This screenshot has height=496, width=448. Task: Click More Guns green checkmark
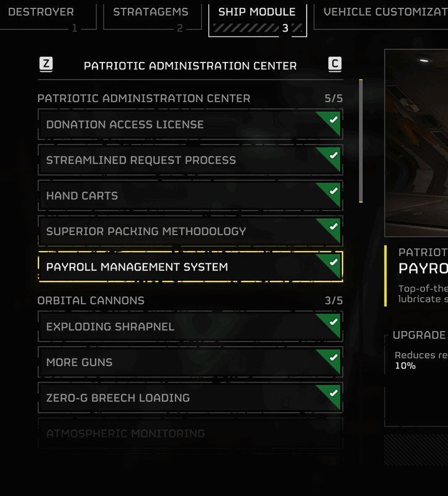(x=333, y=358)
